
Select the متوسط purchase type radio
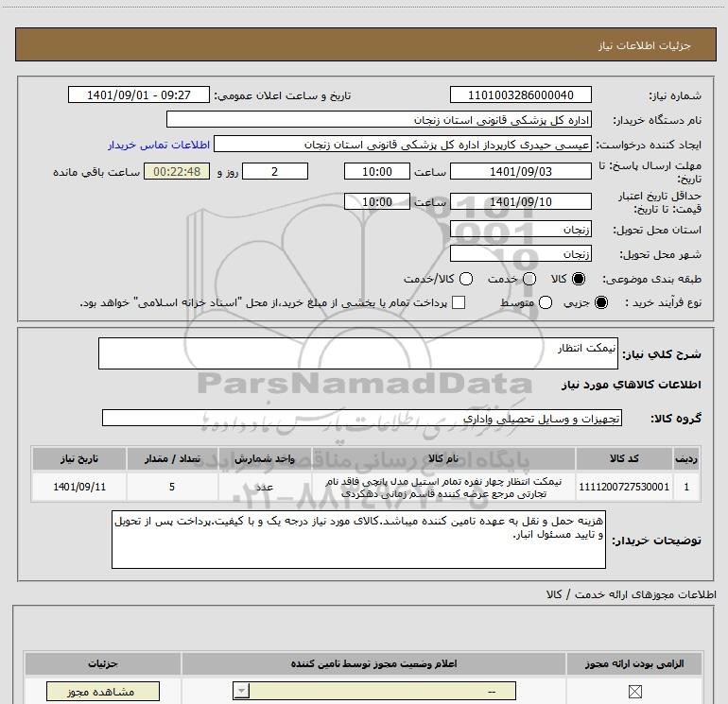click(x=546, y=303)
